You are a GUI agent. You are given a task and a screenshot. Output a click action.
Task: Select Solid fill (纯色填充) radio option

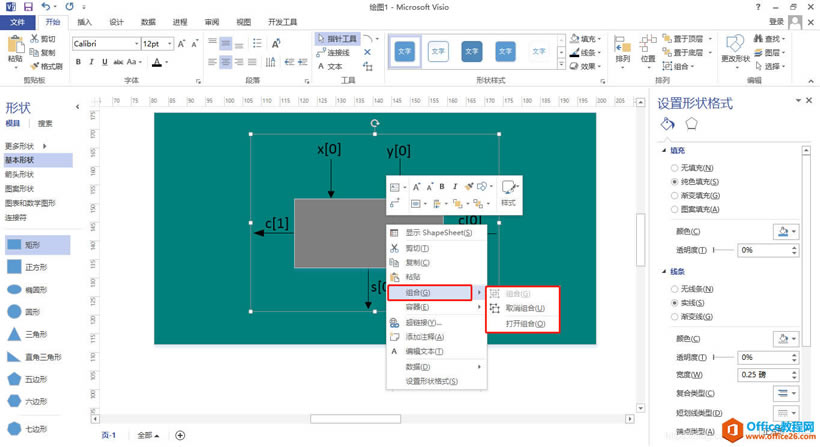click(x=674, y=181)
